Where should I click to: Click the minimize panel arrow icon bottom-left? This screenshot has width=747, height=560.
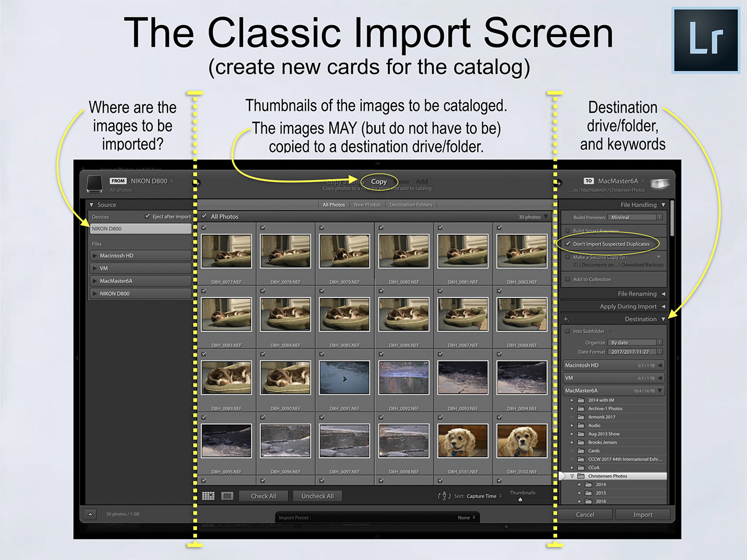click(90, 514)
